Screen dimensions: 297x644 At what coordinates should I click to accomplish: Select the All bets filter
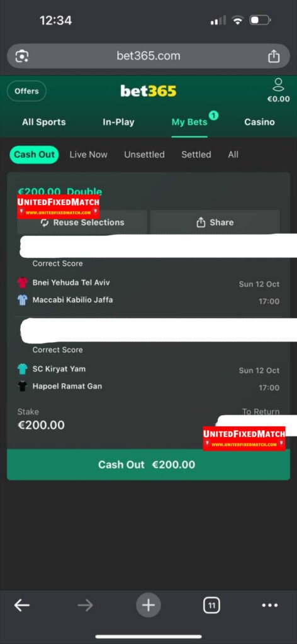(x=233, y=155)
